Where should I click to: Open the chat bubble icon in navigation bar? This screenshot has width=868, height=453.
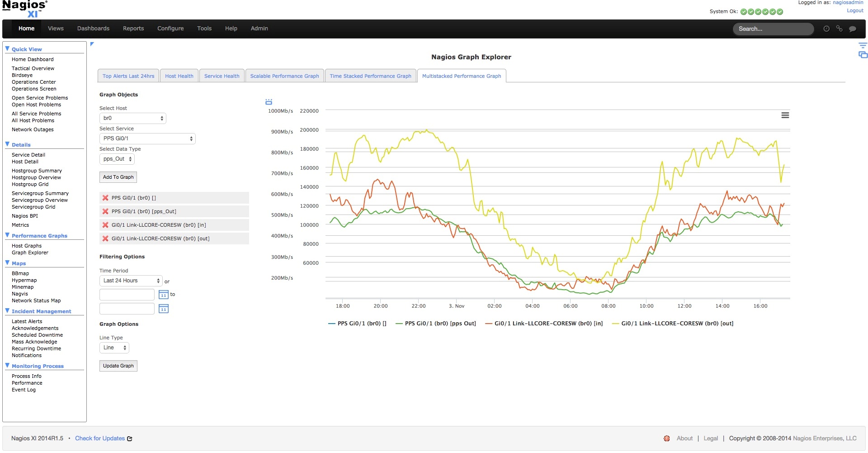point(853,29)
